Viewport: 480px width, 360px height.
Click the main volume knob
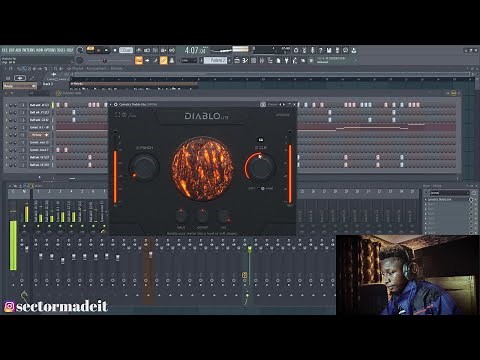click(x=80, y=50)
